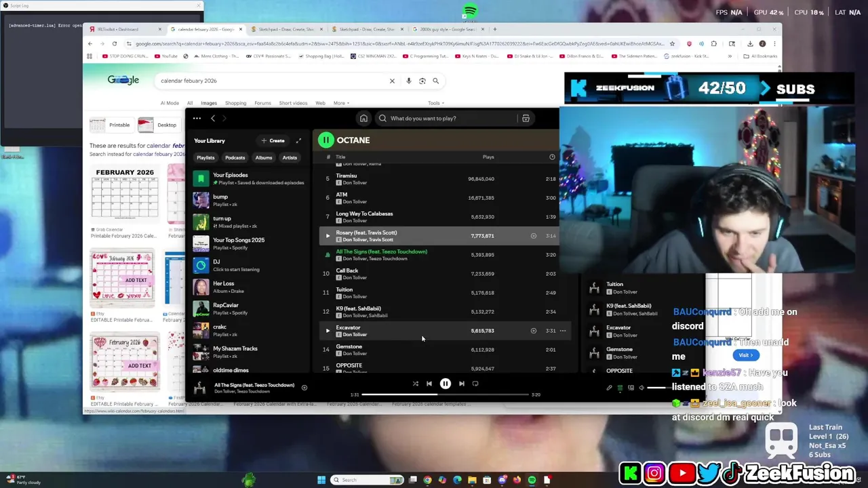Open Connect to a device icon
The height and width of the screenshot is (488, 868).
[631, 388]
